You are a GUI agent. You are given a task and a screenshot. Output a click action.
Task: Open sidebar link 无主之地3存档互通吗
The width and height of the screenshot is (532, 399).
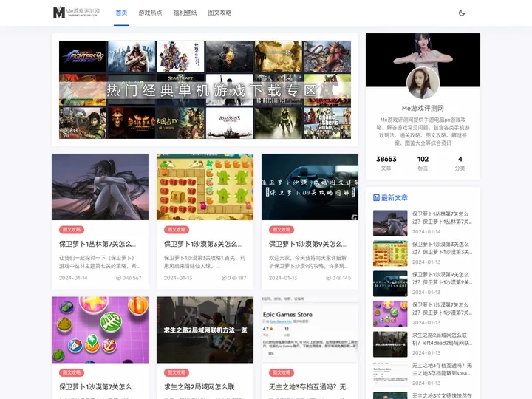[x=442, y=369]
